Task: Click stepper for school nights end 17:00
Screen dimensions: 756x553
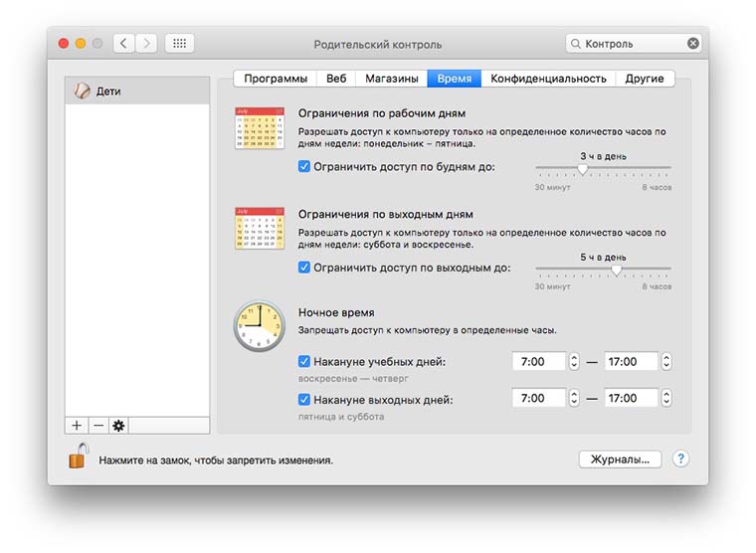Action: (x=665, y=361)
